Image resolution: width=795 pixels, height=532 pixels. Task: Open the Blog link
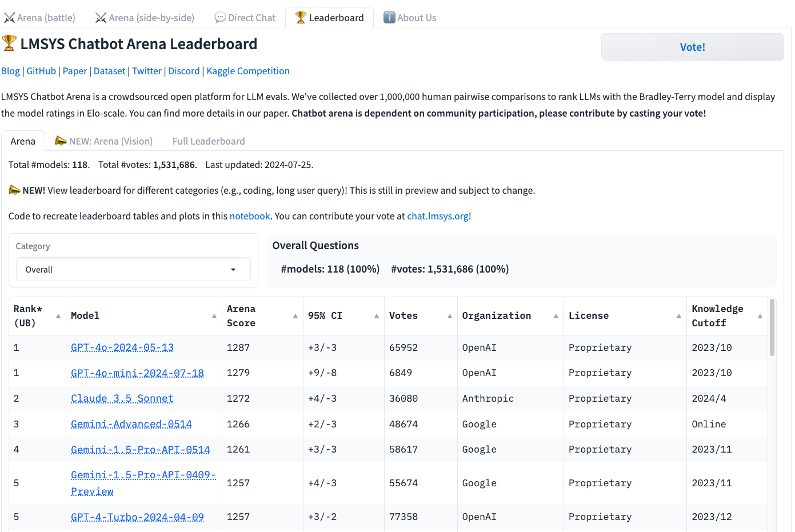click(x=10, y=71)
